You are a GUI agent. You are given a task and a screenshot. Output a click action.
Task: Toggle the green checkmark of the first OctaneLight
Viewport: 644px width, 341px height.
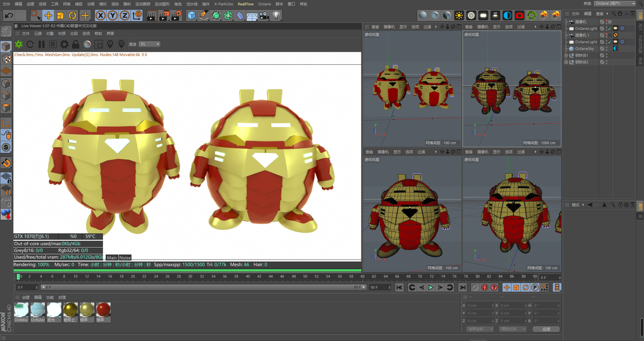[610, 29]
